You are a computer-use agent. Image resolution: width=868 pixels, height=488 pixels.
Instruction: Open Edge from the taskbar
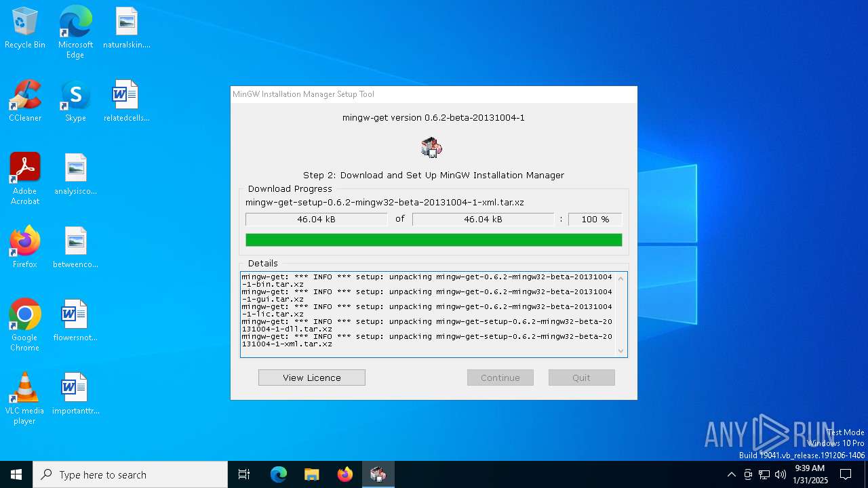tap(279, 474)
